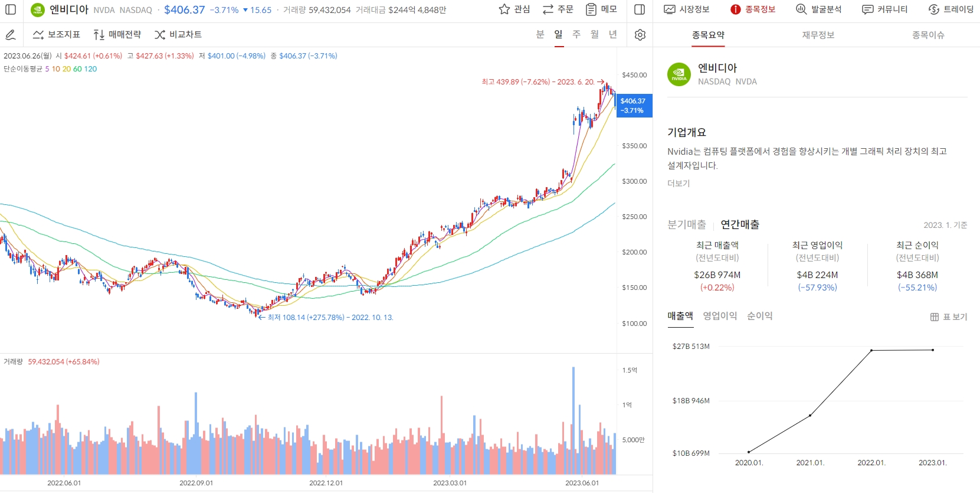Click the 2023.01. data point on revenue chart

point(933,350)
